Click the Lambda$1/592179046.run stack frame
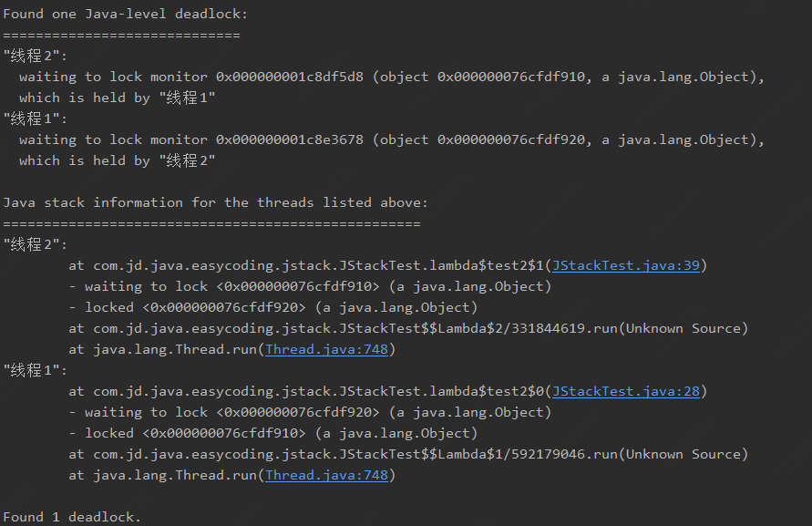The height and width of the screenshot is (526, 812). [408, 455]
